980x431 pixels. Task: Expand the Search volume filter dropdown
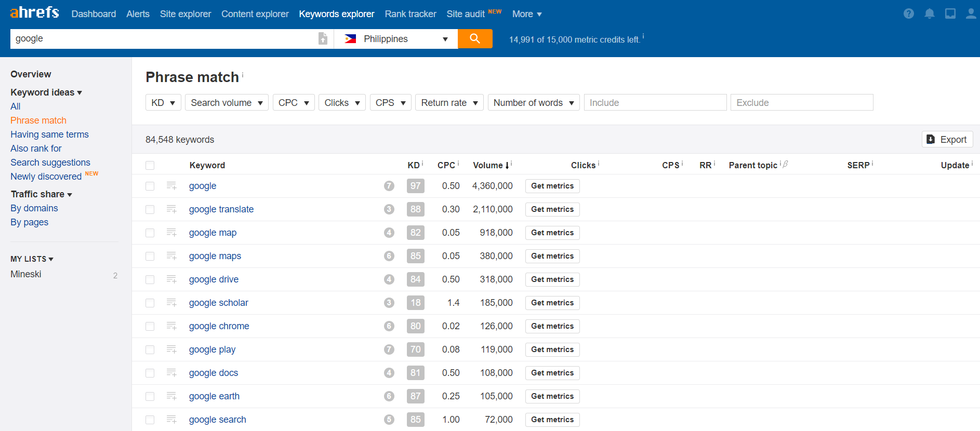[x=227, y=103]
